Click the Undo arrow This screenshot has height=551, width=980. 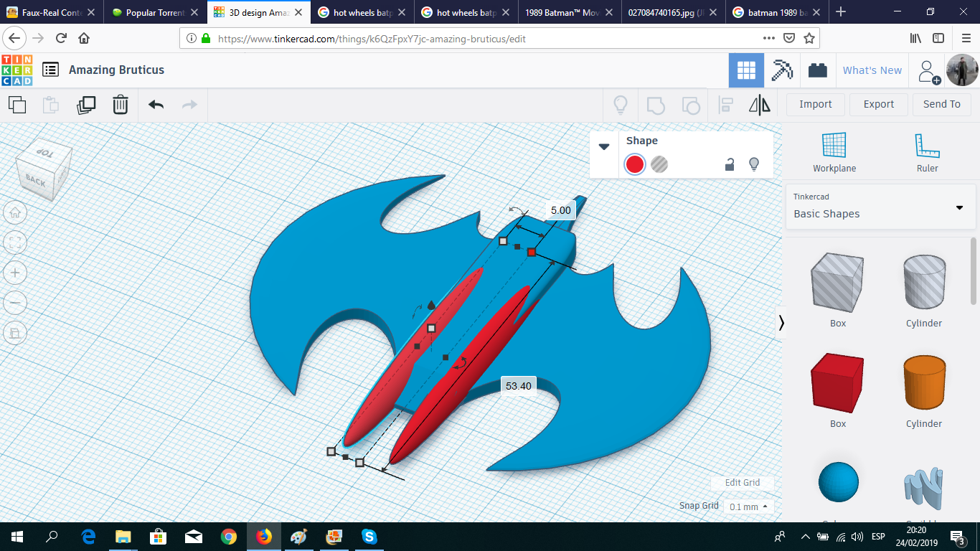(x=155, y=105)
